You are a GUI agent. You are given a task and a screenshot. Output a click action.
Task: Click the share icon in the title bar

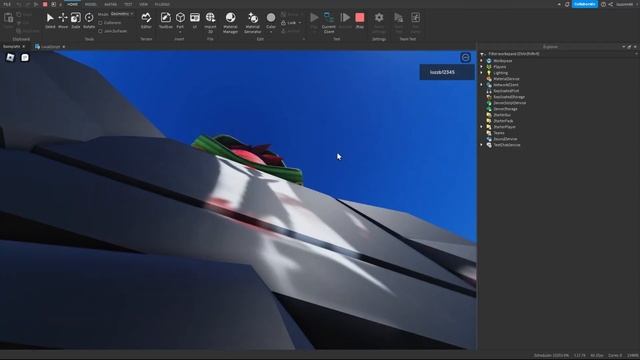[611, 4]
